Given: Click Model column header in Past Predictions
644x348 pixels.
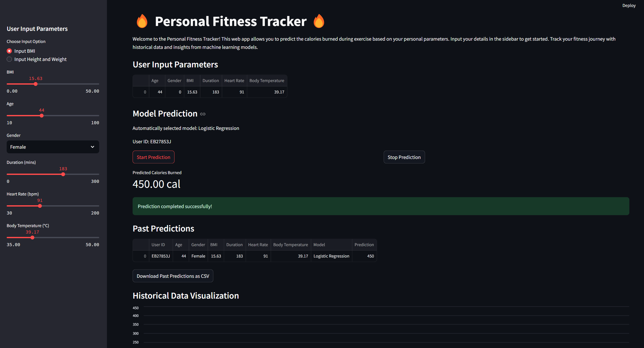Looking at the screenshot, I should [319, 245].
